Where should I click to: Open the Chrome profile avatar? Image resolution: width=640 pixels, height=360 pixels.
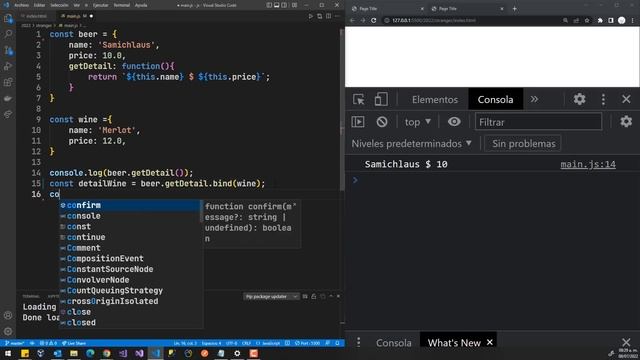click(x=622, y=20)
